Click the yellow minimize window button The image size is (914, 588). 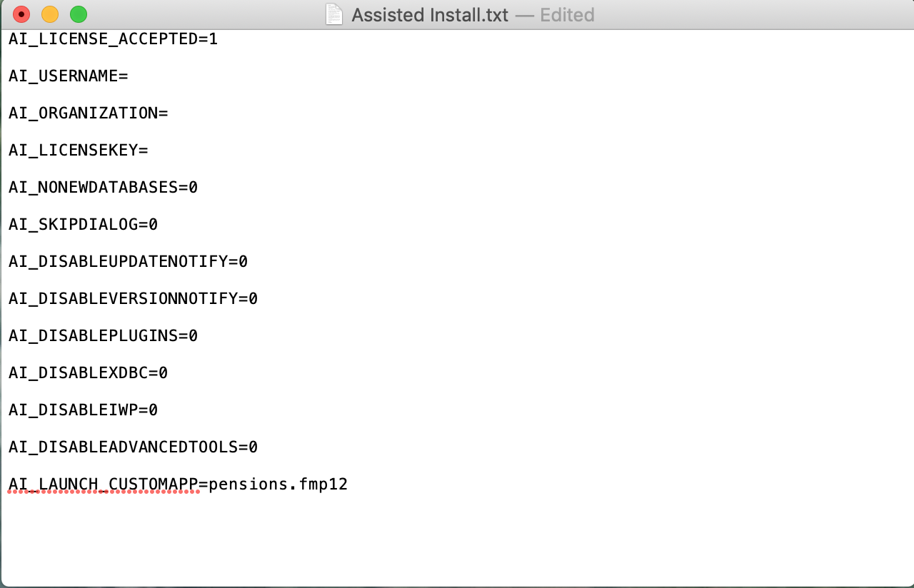coord(50,14)
